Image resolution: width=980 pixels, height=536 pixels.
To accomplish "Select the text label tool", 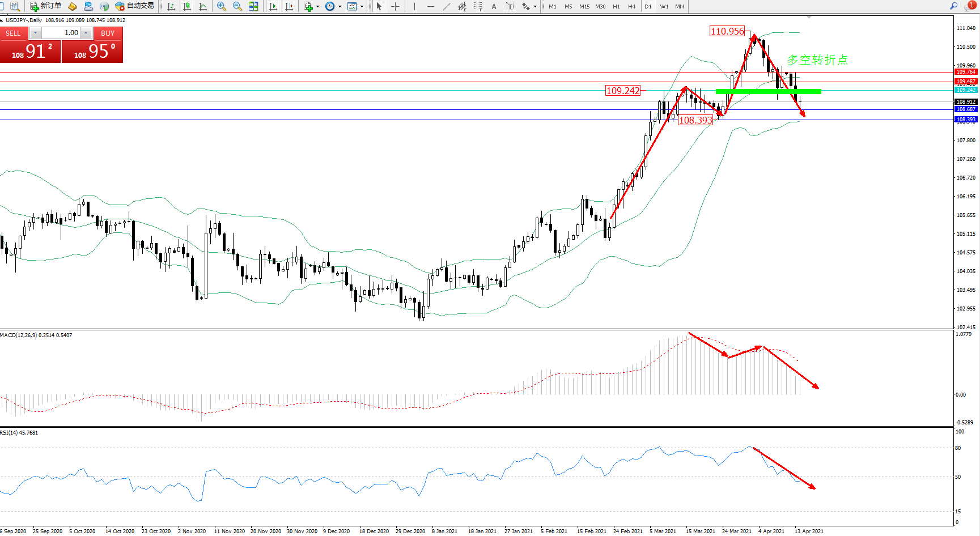I will 494,6.
